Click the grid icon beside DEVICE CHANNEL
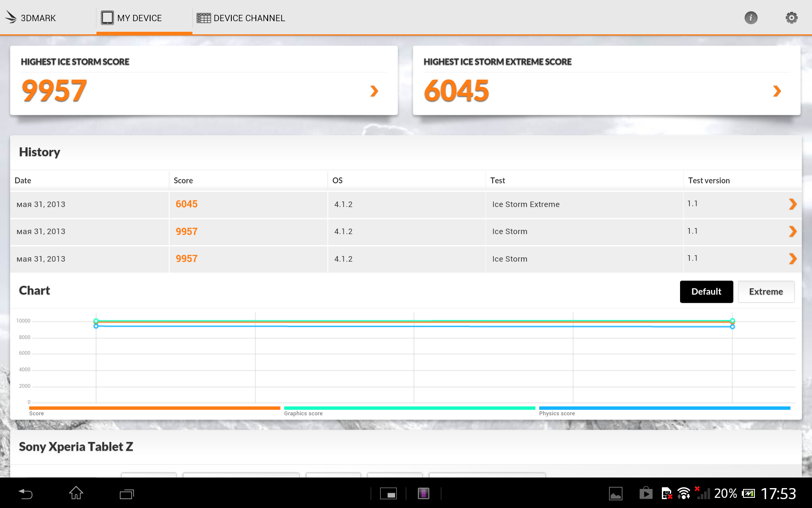The image size is (812, 508). coord(204,18)
